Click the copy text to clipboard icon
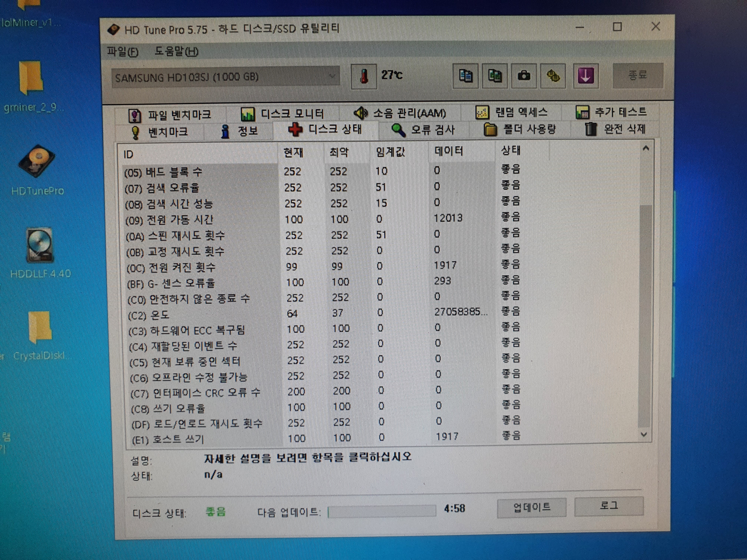 pos(465,76)
